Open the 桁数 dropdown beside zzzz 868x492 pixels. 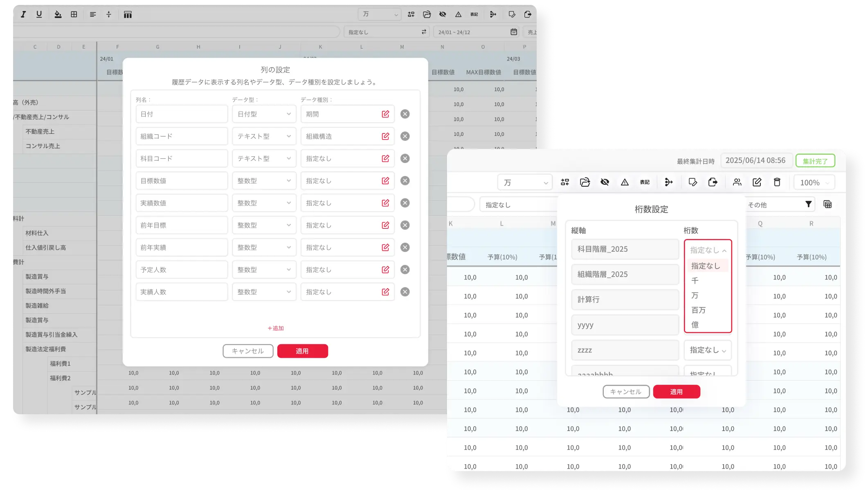click(x=707, y=350)
